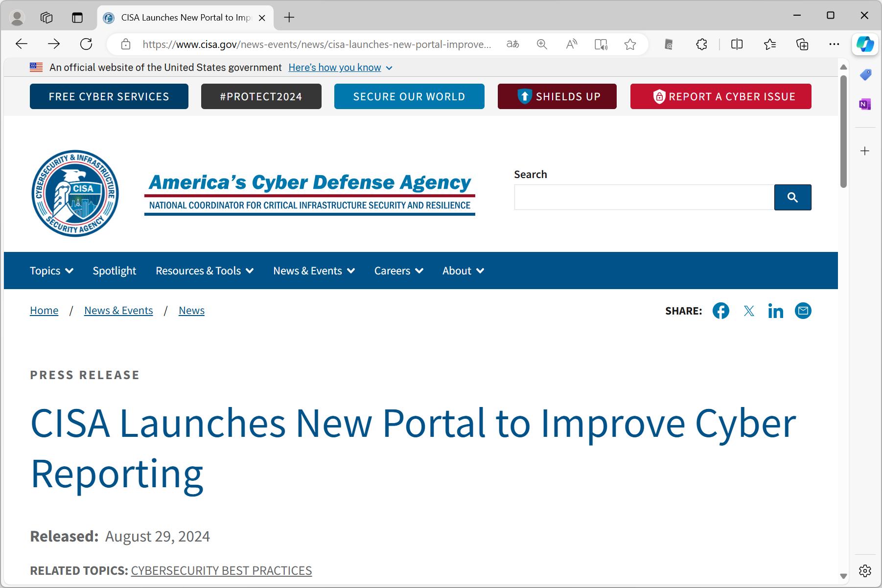Expand Here's how you know disclosure

[340, 68]
